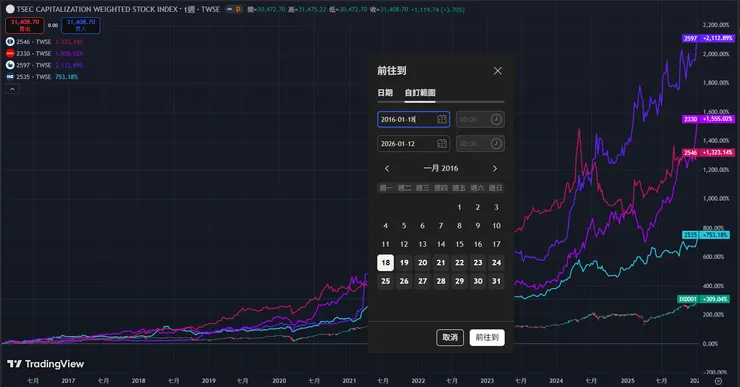This screenshot has height=387, width=740.
Task: Click the 2597 symbol logo icon
Action: pos(10,65)
